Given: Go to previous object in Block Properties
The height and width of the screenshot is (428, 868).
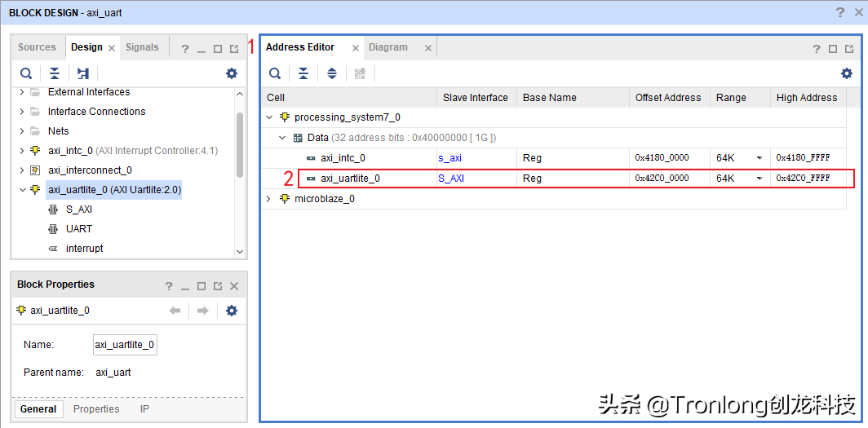Looking at the screenshot, I should [175, 311].
